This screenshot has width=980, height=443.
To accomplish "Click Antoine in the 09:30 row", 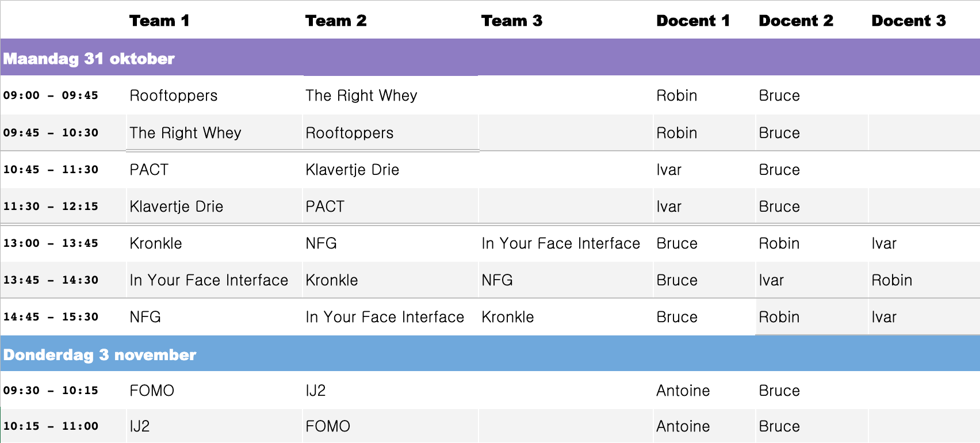I will pyautogui.click(x=683, y=391).
